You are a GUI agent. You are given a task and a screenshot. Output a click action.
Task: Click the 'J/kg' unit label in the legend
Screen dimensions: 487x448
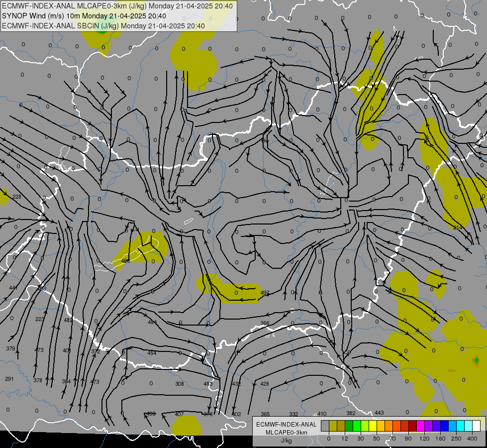286,441
